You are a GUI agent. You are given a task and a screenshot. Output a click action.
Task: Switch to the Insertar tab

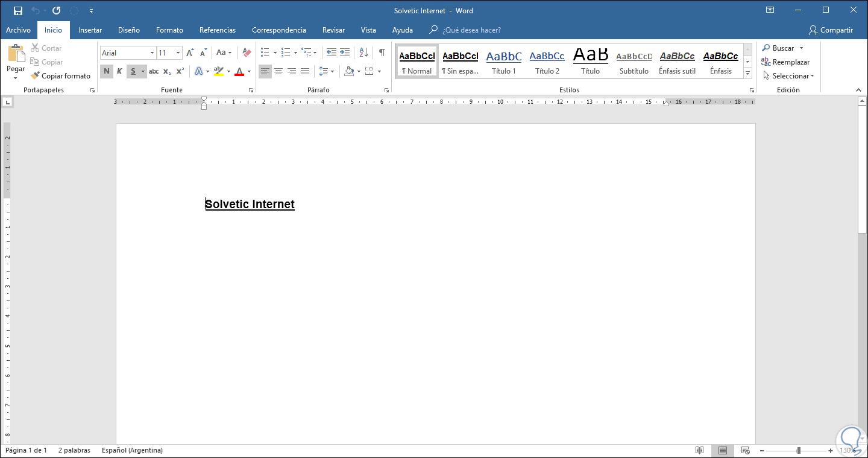90,30
